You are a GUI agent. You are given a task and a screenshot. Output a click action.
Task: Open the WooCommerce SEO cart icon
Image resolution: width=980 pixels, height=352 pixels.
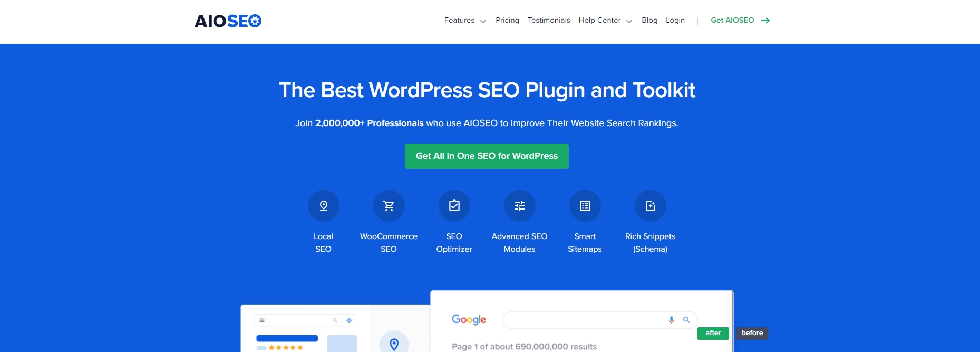pyautogui.click(x=389, y=206)
